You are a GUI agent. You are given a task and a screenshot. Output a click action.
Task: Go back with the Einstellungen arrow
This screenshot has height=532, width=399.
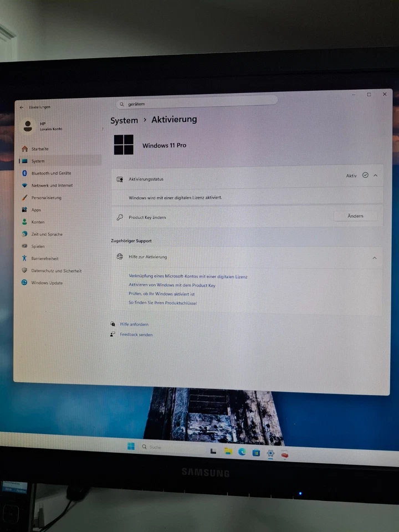click(x=22, y=107)
